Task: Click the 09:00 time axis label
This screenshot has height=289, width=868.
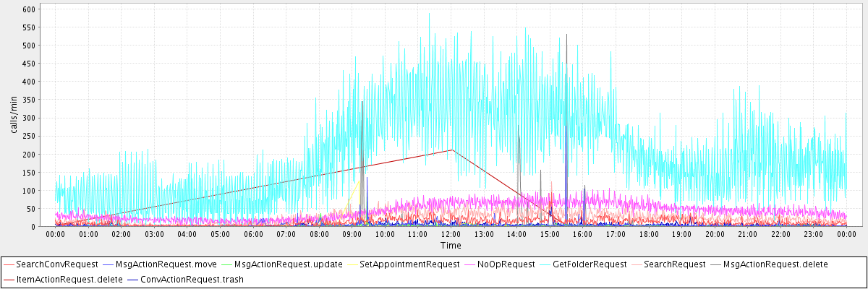Action: pyautogui.click(x=352, y=234)
